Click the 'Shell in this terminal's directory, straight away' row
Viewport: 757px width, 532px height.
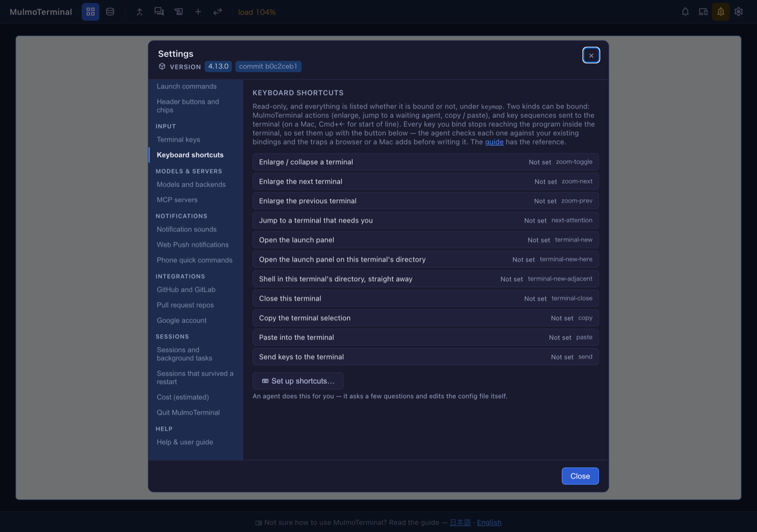tap(426, 279)
